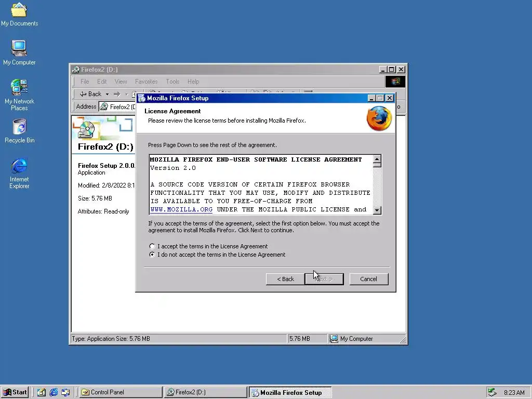Minimize the Firefox2 (D:) Explorer window

[383, 70]
